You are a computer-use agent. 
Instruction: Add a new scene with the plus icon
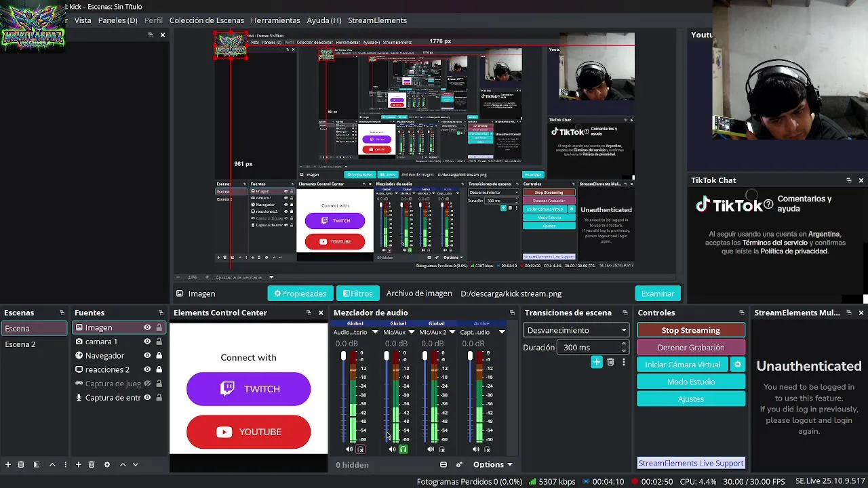pos(8,465)
